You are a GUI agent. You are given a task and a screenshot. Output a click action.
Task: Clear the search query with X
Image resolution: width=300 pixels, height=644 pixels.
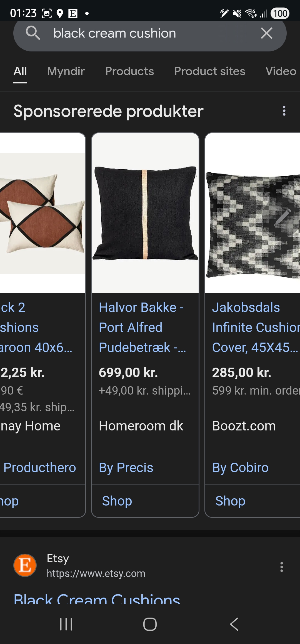coord(267,33)
